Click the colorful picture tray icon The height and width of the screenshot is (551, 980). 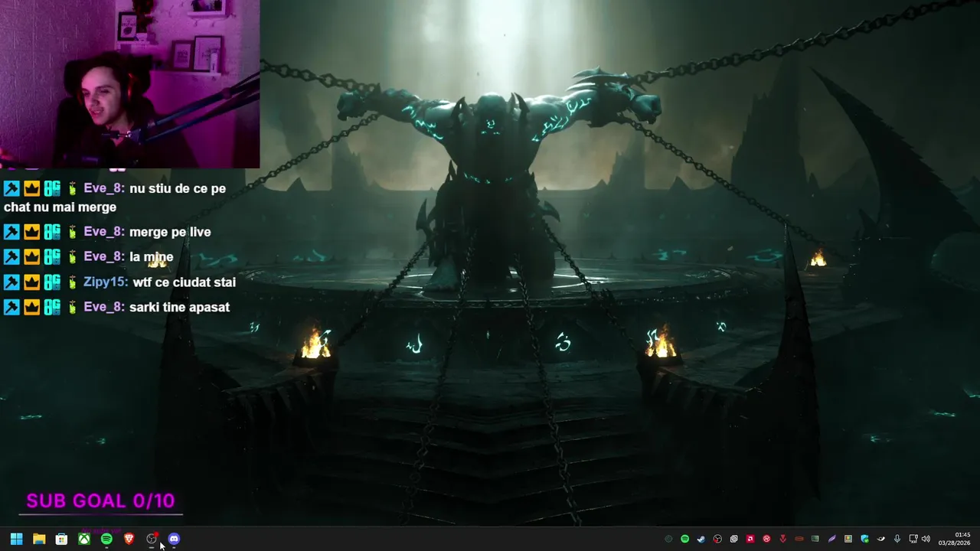pyautogui.click(x=848, y=539)
